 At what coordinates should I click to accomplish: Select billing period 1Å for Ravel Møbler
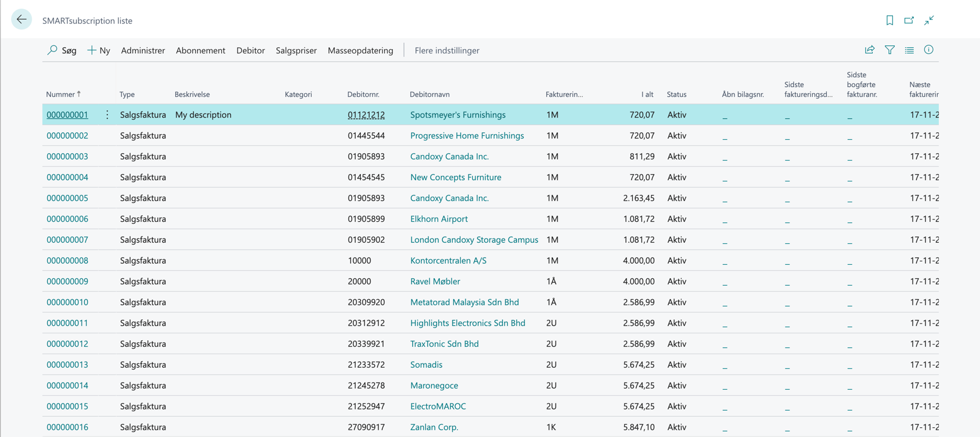point(551,281)
